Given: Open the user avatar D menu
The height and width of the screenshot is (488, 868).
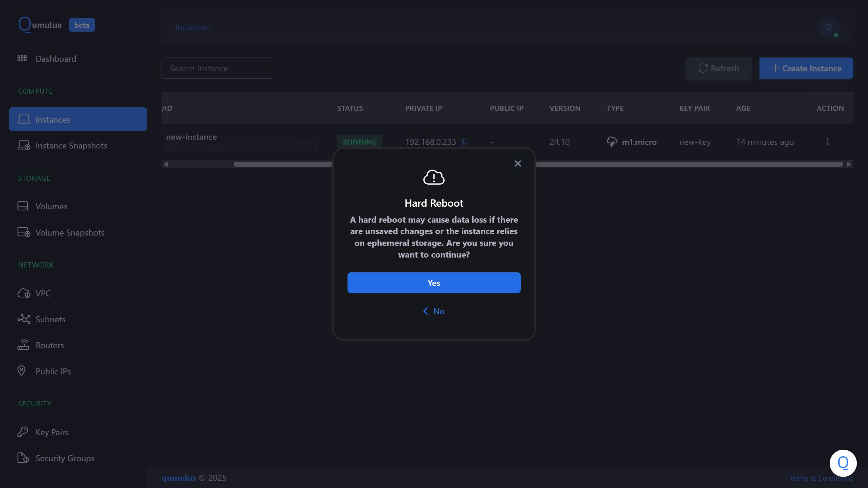Looking at the screenshot, I should (x=829, y=27).
